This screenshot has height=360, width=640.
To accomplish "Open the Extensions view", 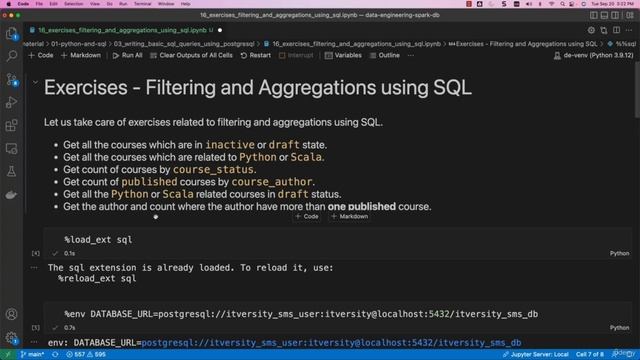I will 11,125.
